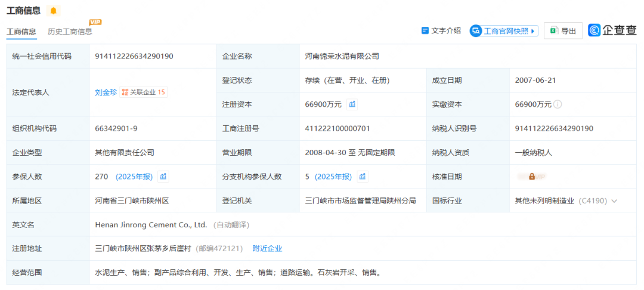The height and width of the screenshot is (290, 644).
Task: Click the 文字介绍 document icon
Action: (425, 31)
